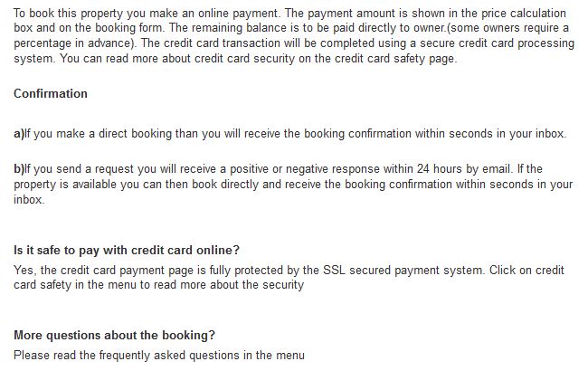
Task: Click the 'Please read the' text in the last line
Action: (54, 355)
